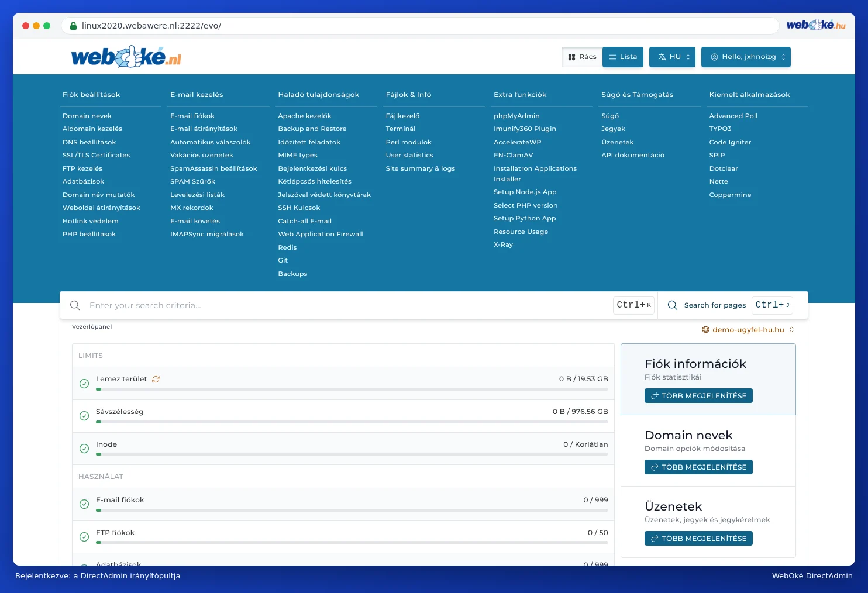Viewport: 868px width, 593px height.
Task: Click the green check icon for Inode
Action: coord(84,449)
